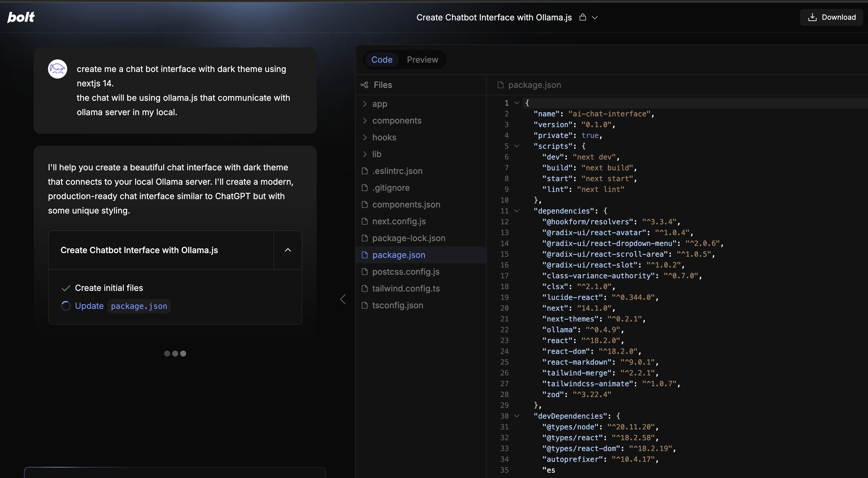The image size is (868, 478).
Task: Expand the lib folder
Action: click(x=421, y=154)
